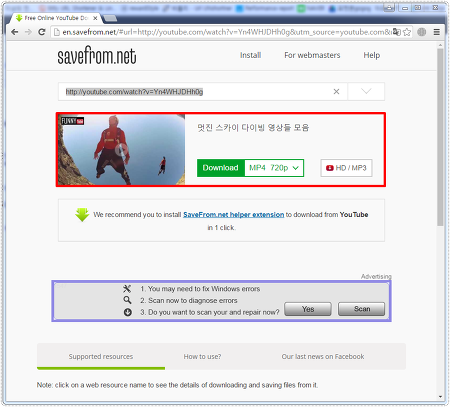This screenshot has width=450, height=407.
Task: Reload the page with the refresh icon
Action: [42, 32]
